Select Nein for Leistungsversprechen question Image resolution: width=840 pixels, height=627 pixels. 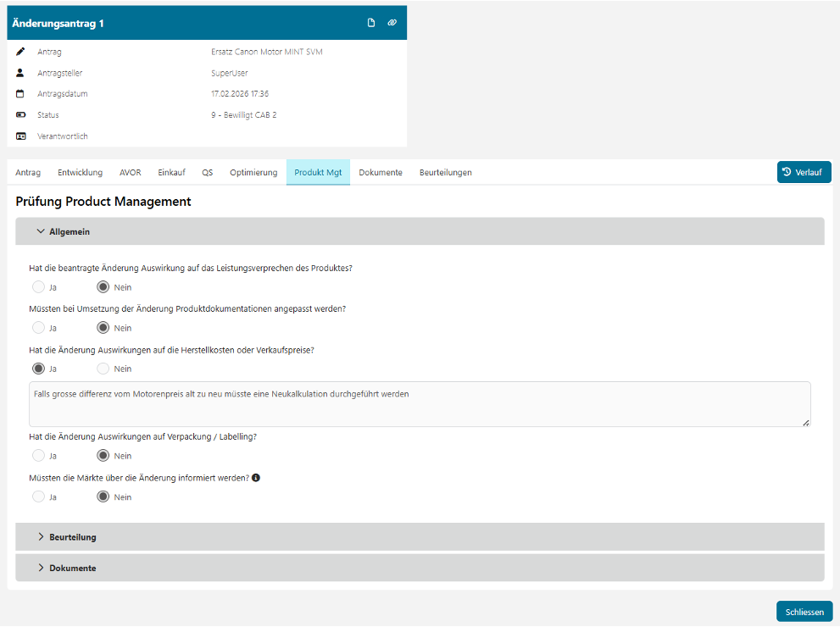103,287
